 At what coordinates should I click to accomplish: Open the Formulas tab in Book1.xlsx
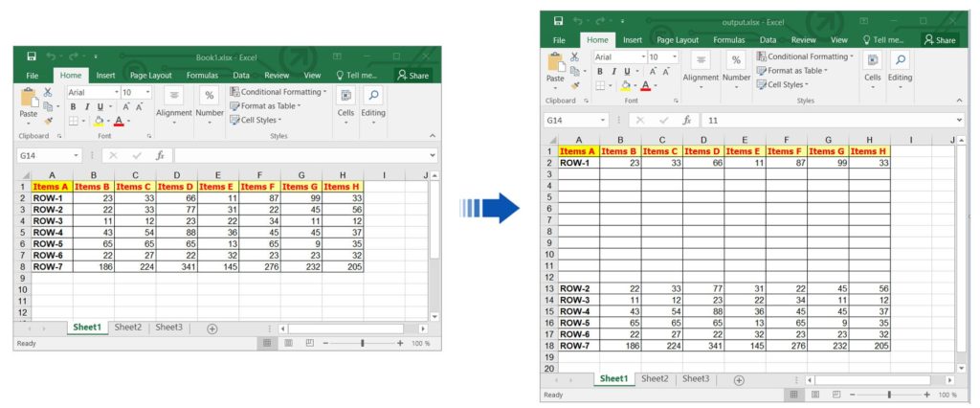tap(202, 75)
